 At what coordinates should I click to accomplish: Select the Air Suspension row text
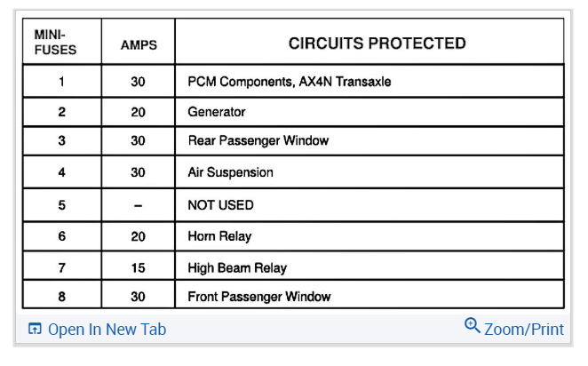[230, 172]
